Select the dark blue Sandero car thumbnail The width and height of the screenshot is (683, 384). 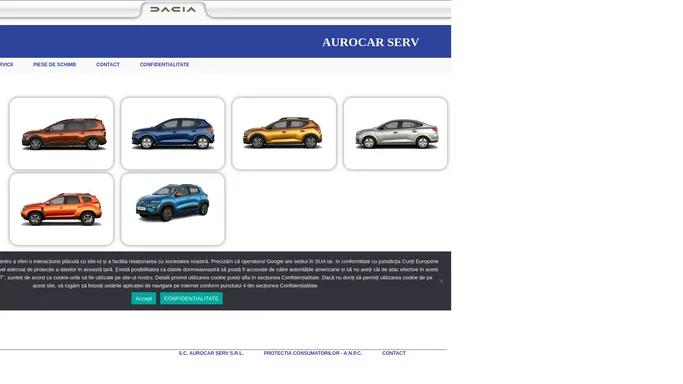(x=173, y=133)
